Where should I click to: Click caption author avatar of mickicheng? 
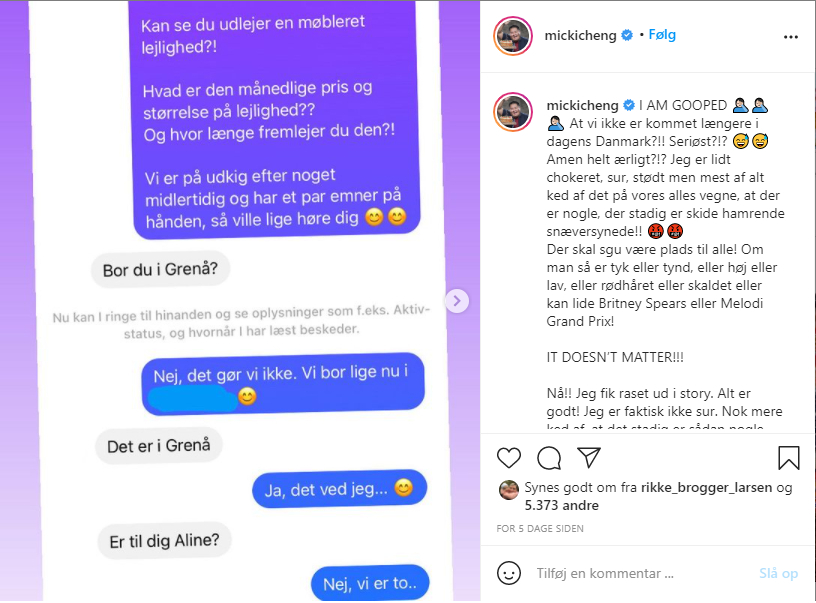pos(513,112)
